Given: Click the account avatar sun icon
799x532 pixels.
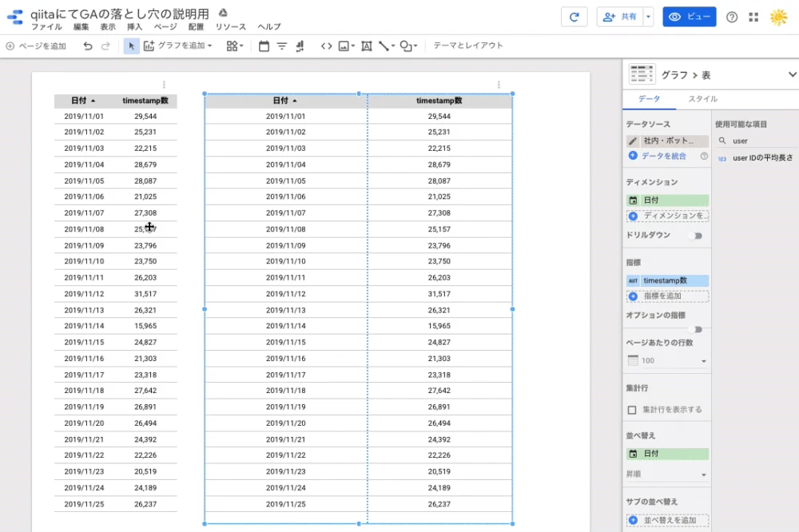Looking at the screenshot, I should [778, 17].
